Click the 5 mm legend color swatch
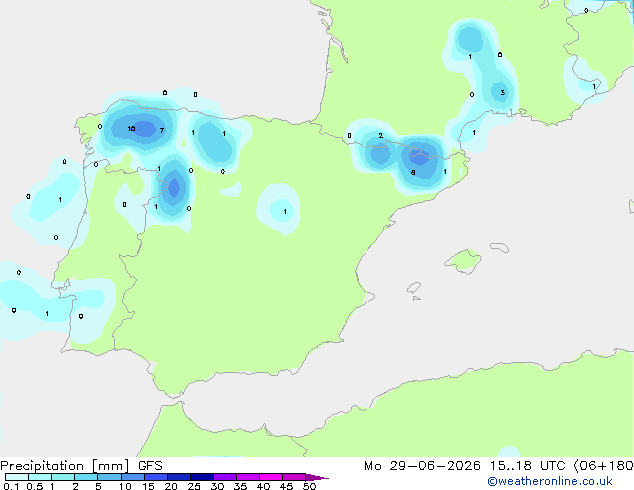 [109, 477]
